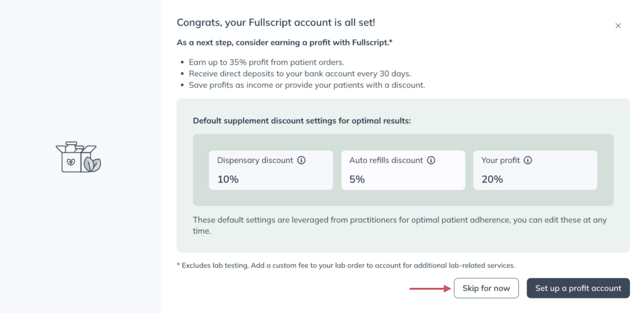Screen dimensions: 644x313
Task: Click the 20% profit value
Action: click(492, 179)
